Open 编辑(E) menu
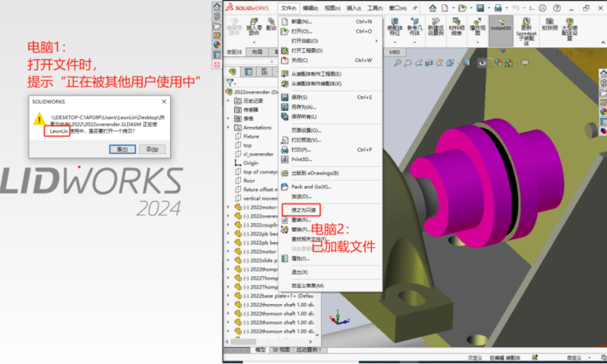This screenshot has width=607, height=364. coord(311,8)
